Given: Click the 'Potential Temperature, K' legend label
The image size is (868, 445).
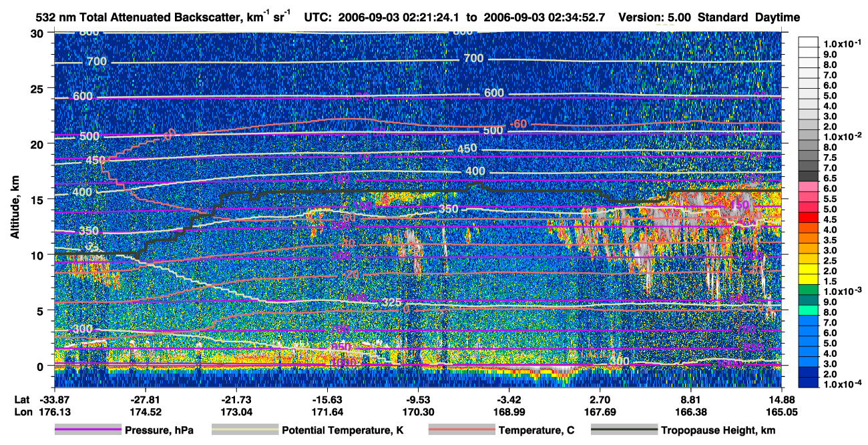Looking at the screenshot, I should (343, 431).
